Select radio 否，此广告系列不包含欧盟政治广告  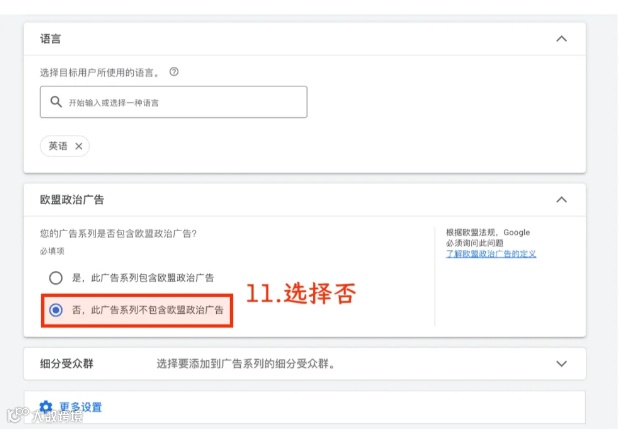(x=56, y=310)
